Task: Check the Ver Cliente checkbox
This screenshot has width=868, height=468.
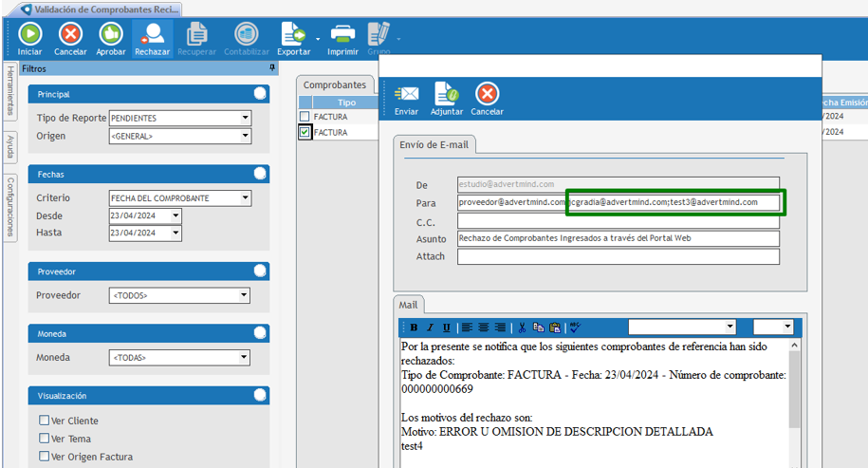Action: [x=45, y=421]
